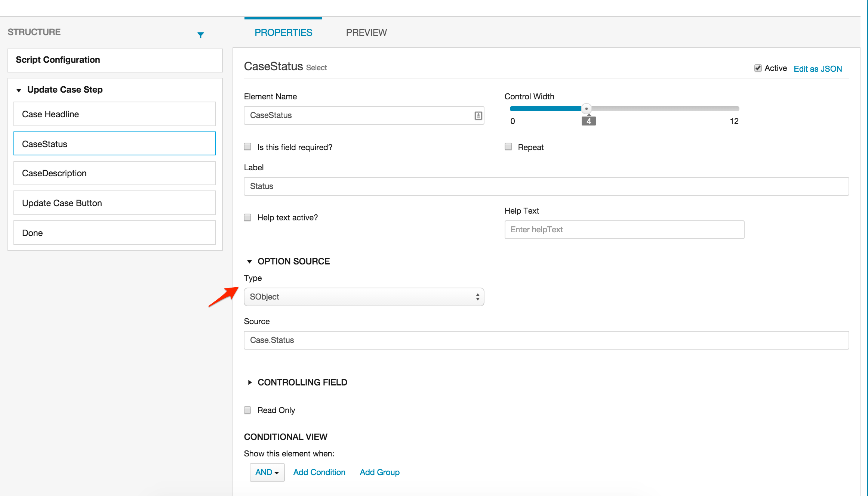This screenshot has width=868, height=496.
Task: Click the contact icon in Element Name field
Action: [x=478, y=115]
